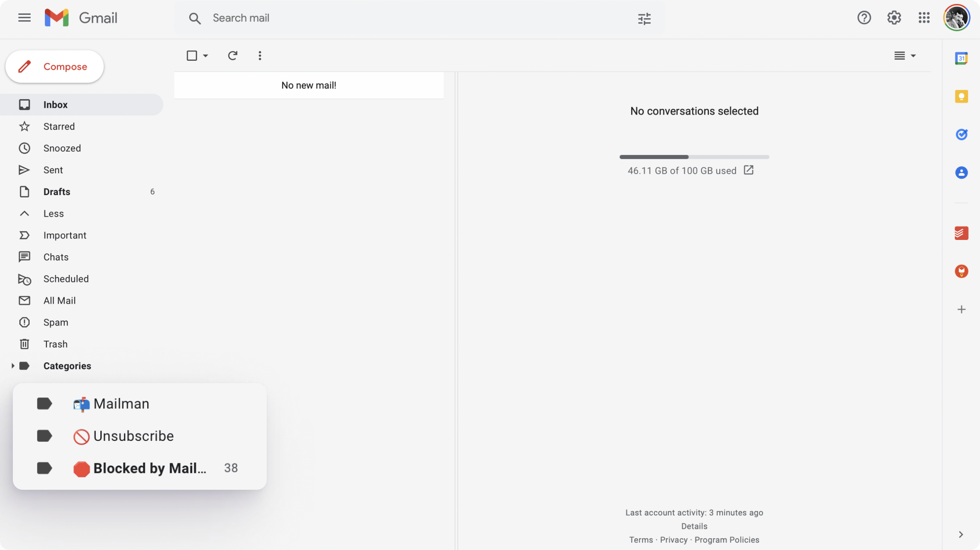The width and height of the screenshot is (980, 550).
Task: Drag the storage usage progress bar
Action: point(694,157)
